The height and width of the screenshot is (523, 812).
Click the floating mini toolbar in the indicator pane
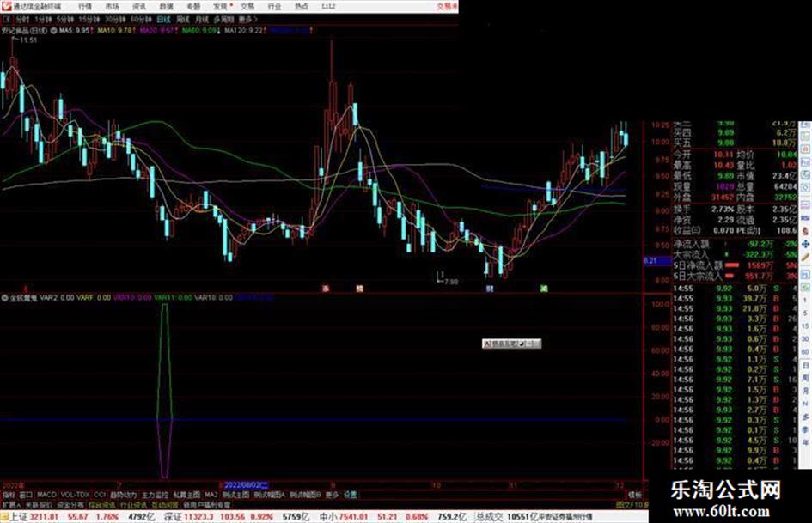click(x=511, y=344)
